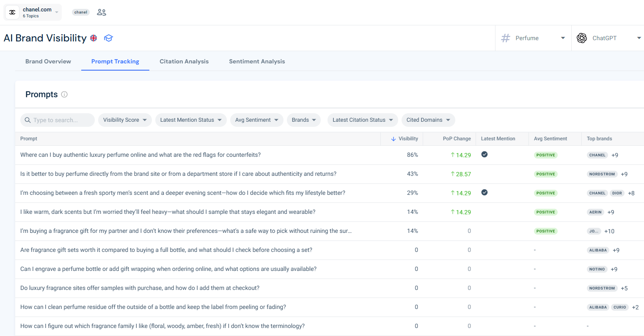This screenshot has height=336, width=644.
Task: Click the chanel tag chip in header
Action: pos(81,12)
